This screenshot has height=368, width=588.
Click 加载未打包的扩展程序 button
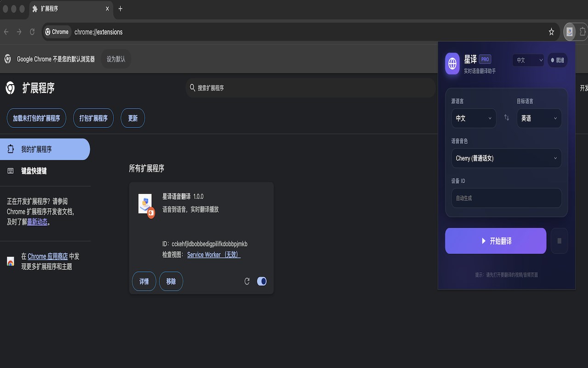pos(36,118)
